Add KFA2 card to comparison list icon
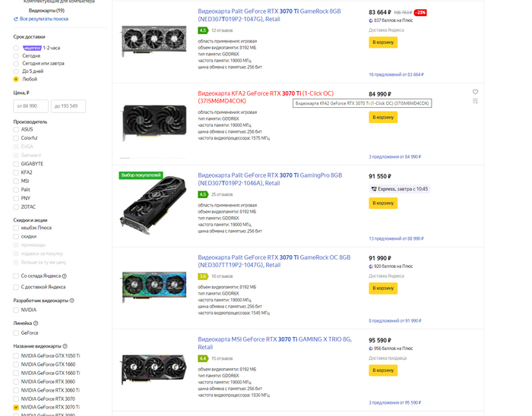Image resolution: width=532 pixels, height=416 pixels. click(x=475, y=101)
